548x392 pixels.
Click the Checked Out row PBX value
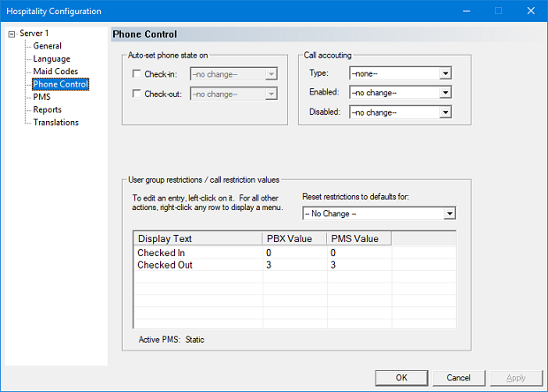[270, 266]
